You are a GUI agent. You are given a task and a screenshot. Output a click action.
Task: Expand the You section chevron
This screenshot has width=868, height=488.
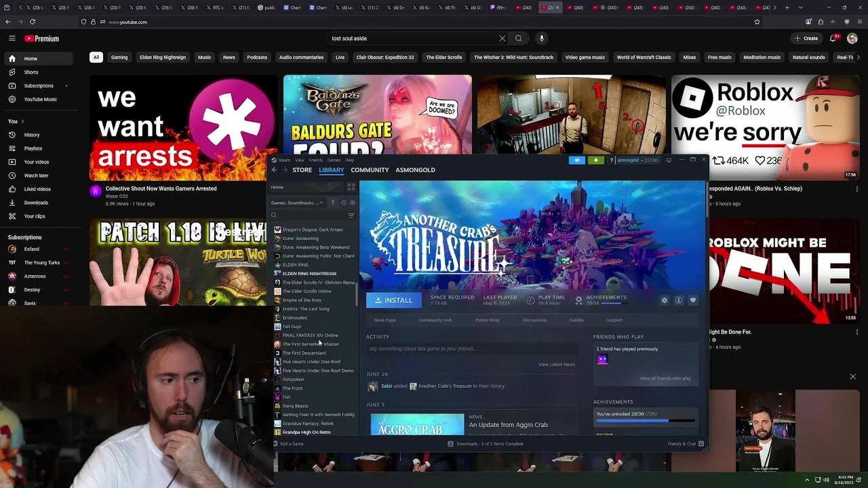pyautogui.click(x=22, y=121)
